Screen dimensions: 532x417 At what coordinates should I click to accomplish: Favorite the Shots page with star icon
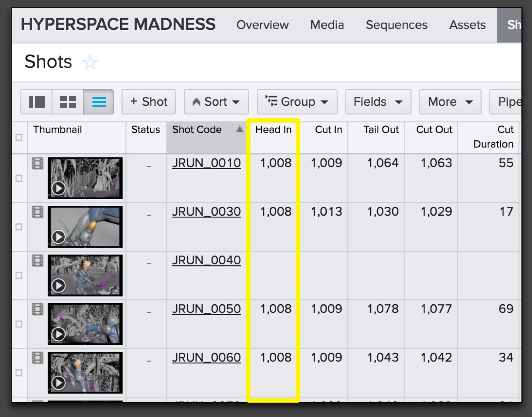tap(90, 62)
